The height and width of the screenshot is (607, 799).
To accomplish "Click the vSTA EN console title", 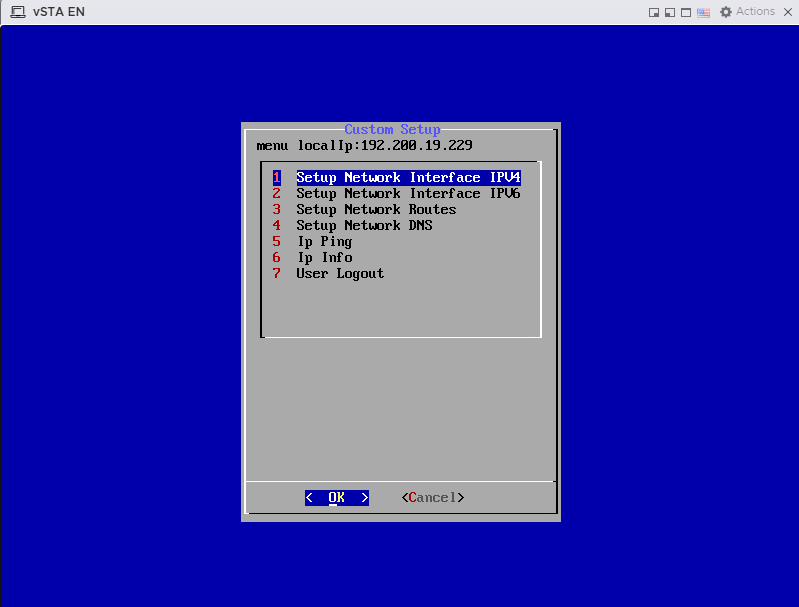I will point(59,12).
